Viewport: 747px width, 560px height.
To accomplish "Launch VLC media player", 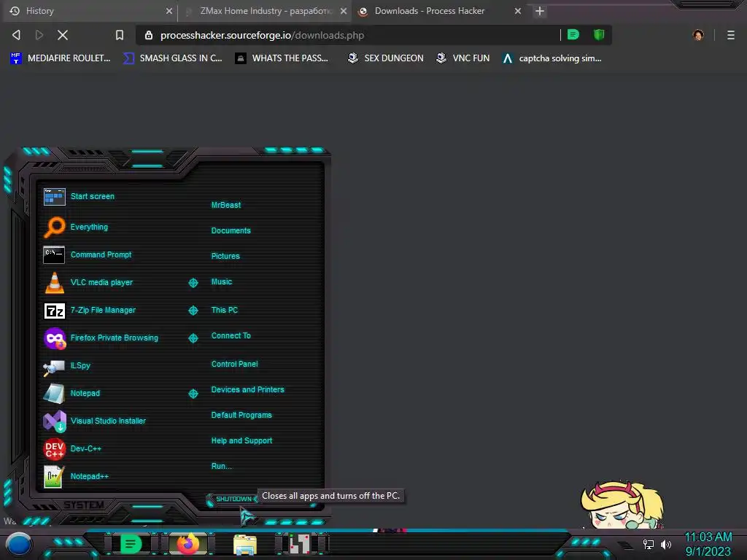I will pos(88,282).
